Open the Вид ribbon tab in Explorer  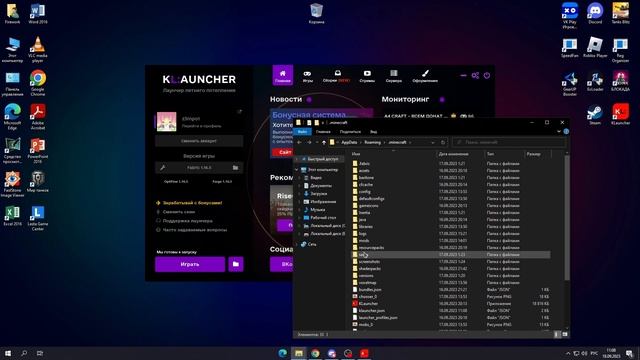[373, 132]
